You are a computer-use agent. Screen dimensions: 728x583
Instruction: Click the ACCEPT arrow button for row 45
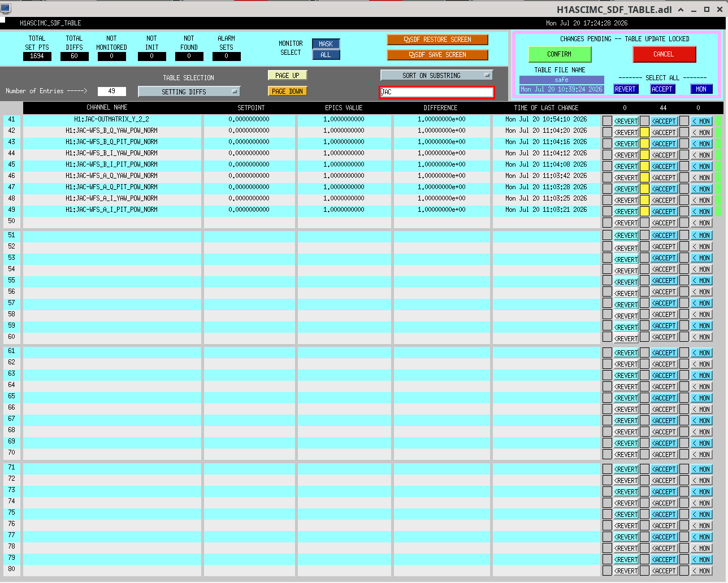click(664, 166)
